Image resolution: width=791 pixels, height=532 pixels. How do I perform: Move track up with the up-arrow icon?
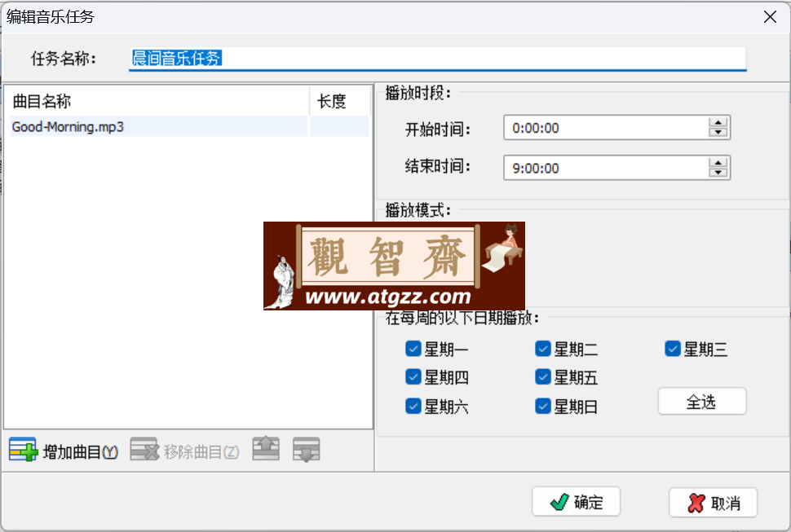tap(266, 448)
